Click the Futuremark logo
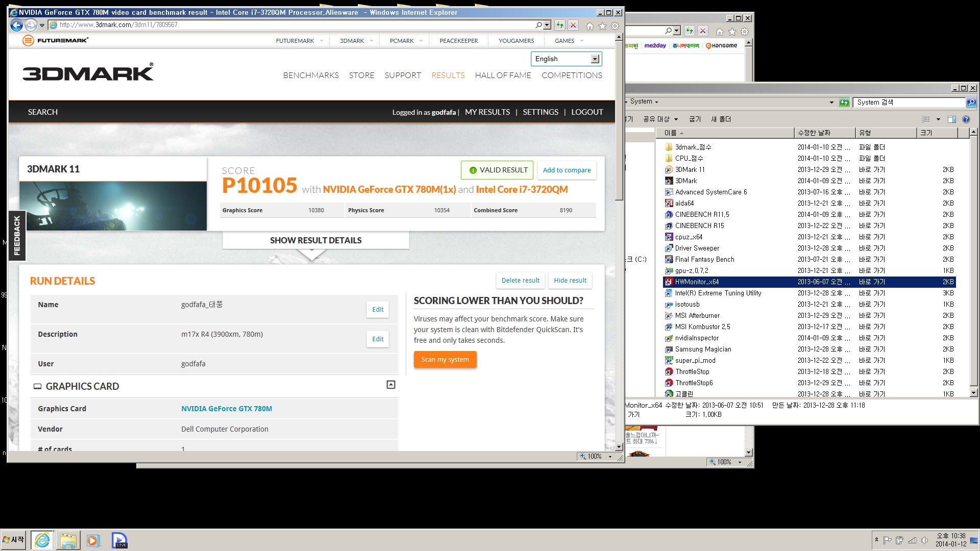The image size is (980, 551). pyautogui.click(x=56, y=40)
